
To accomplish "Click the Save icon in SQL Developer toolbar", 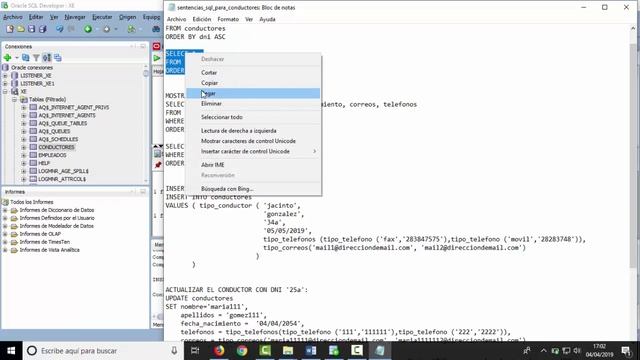I will click(x=31, y=29).
